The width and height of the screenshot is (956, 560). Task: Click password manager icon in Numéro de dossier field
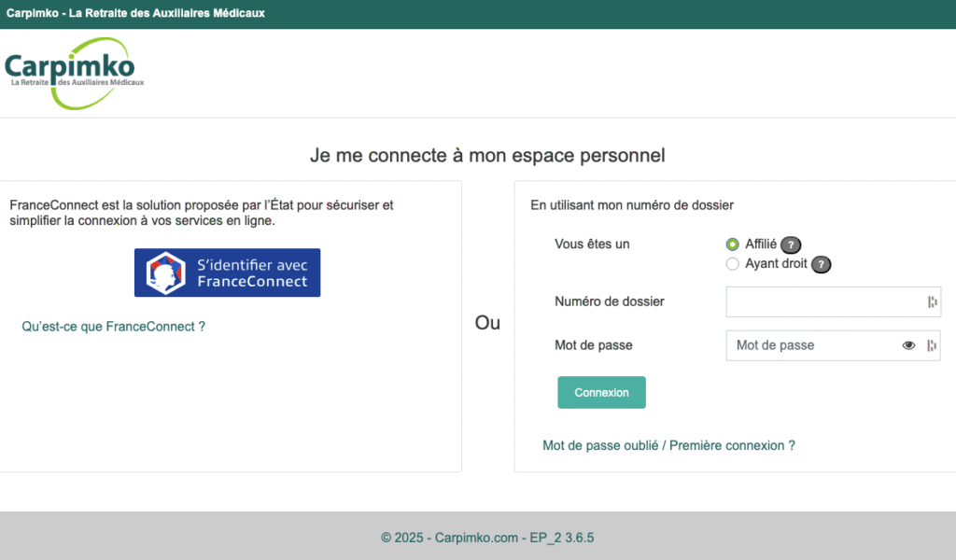pyautogui.click(x=933, y=301)
